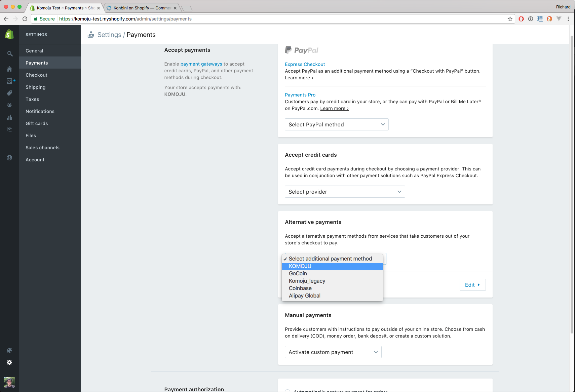Open Checkout settings
This screenshot has width=575, height=392.
pyautogui.click(x=50, y=75)
